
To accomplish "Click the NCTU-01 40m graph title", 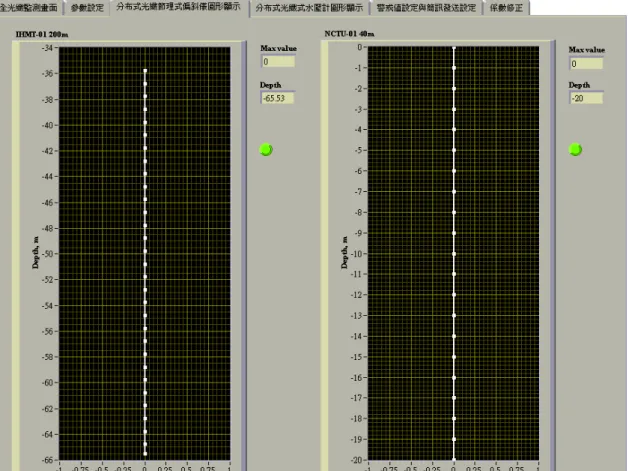I will [x=349, y=34].
